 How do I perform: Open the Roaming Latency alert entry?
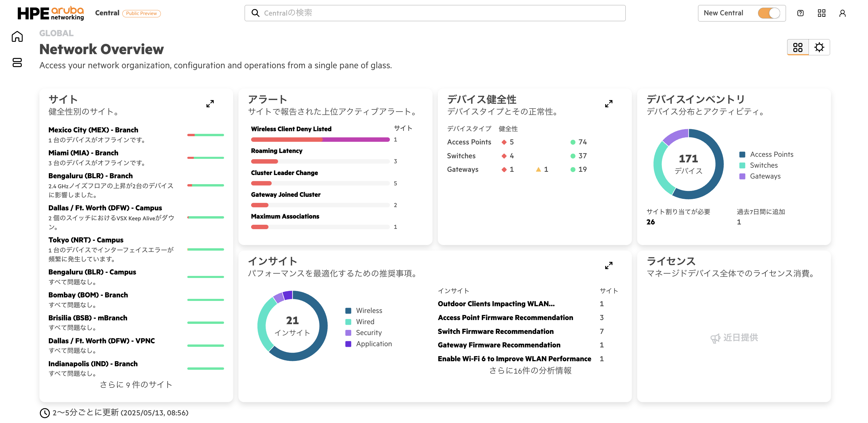[276, 151]
